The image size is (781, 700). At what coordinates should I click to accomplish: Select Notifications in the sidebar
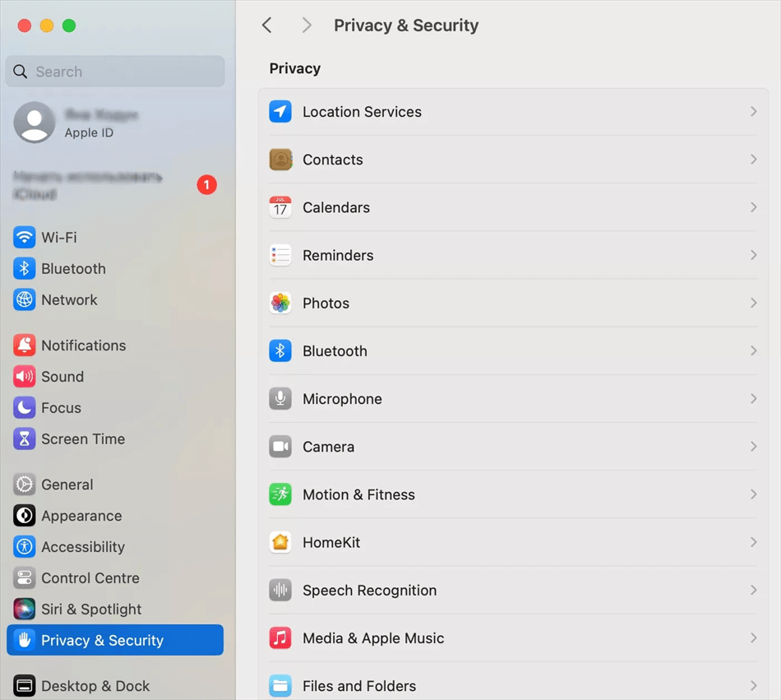point(115,345)
